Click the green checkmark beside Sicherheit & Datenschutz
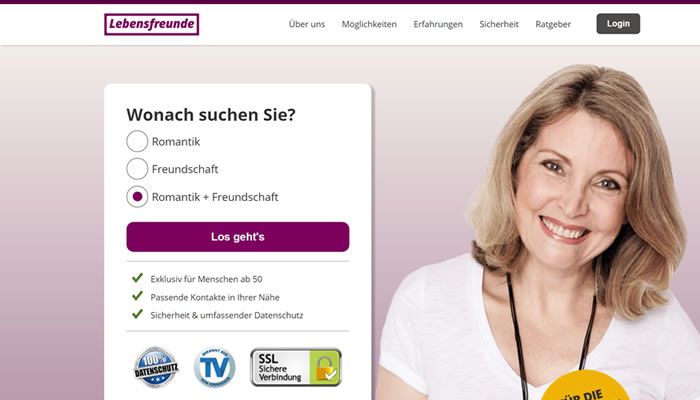700x400 pixels. (138, 314)
